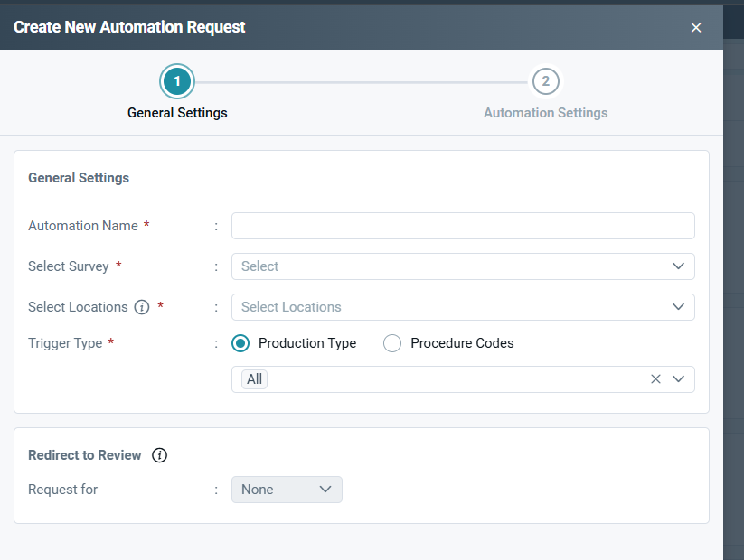Click the Select Locations info icon
The height and width of the screenshot is (560, 744).
pyautogui.click(x=142, y=307)
